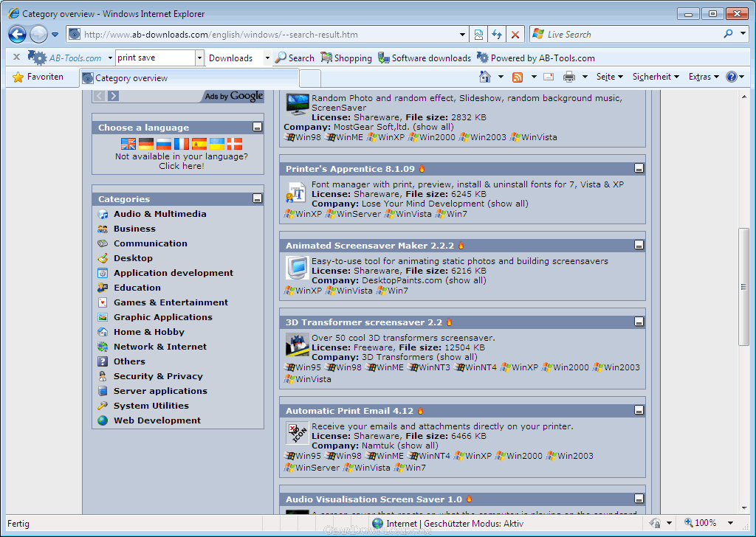The height and width of the screenshot is (537, 756).
Task: Click Favoriten star button
Action: pos(38,77)
